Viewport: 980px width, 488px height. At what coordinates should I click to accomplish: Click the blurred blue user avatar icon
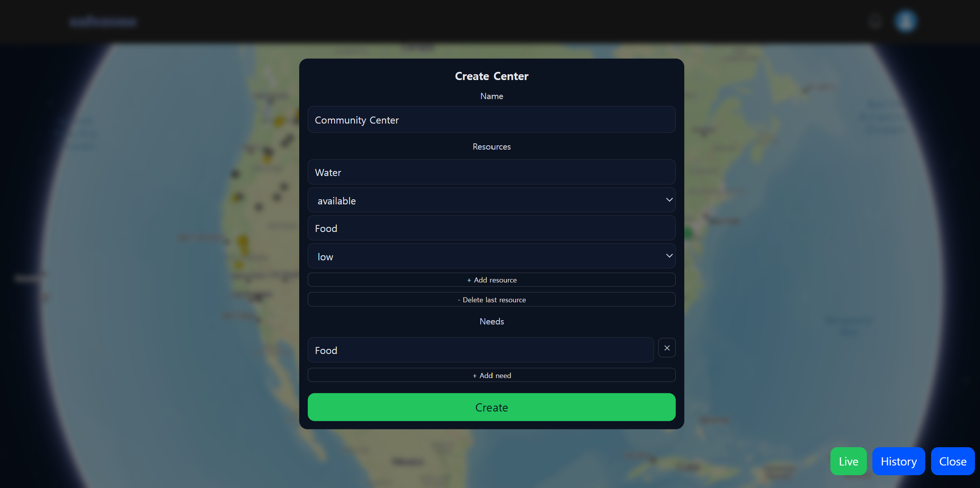905,21
